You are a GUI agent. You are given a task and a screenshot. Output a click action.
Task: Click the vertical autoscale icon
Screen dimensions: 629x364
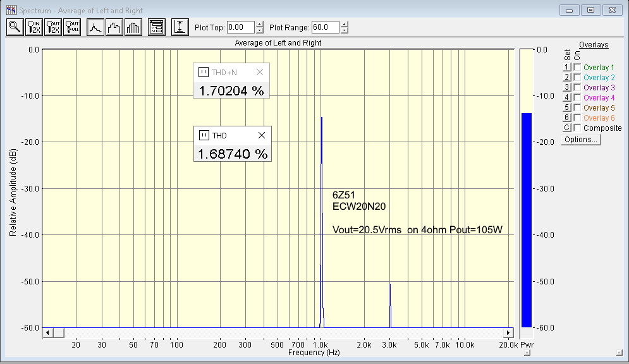(x=180, y=27)
